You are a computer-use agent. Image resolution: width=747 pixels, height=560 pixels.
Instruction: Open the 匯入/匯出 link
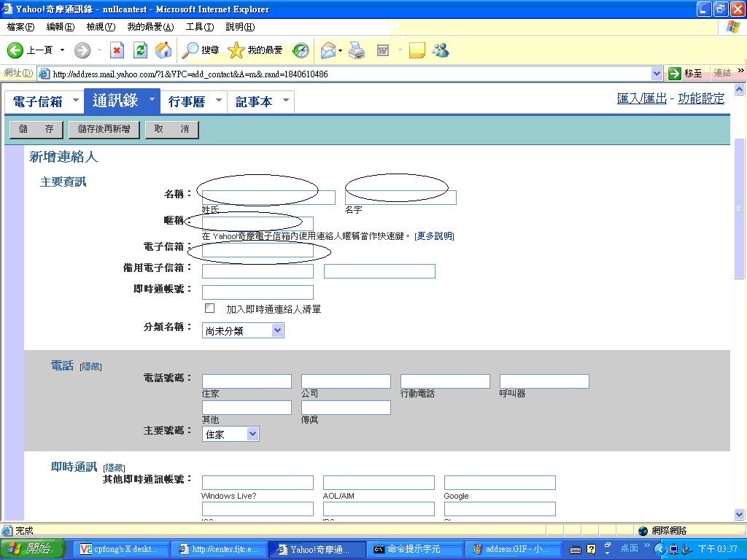click(641, 98)
